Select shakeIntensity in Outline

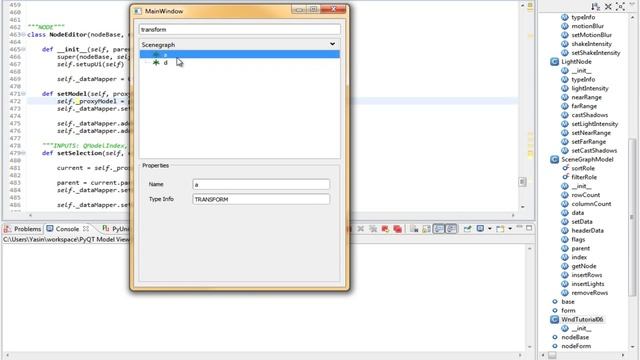(x=591, y=44)
